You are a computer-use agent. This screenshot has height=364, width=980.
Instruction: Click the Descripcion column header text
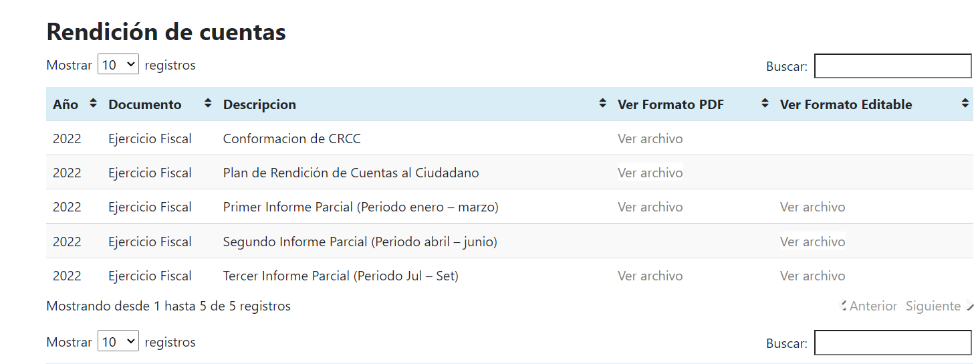pyautogui.click(x=259, y=104)
